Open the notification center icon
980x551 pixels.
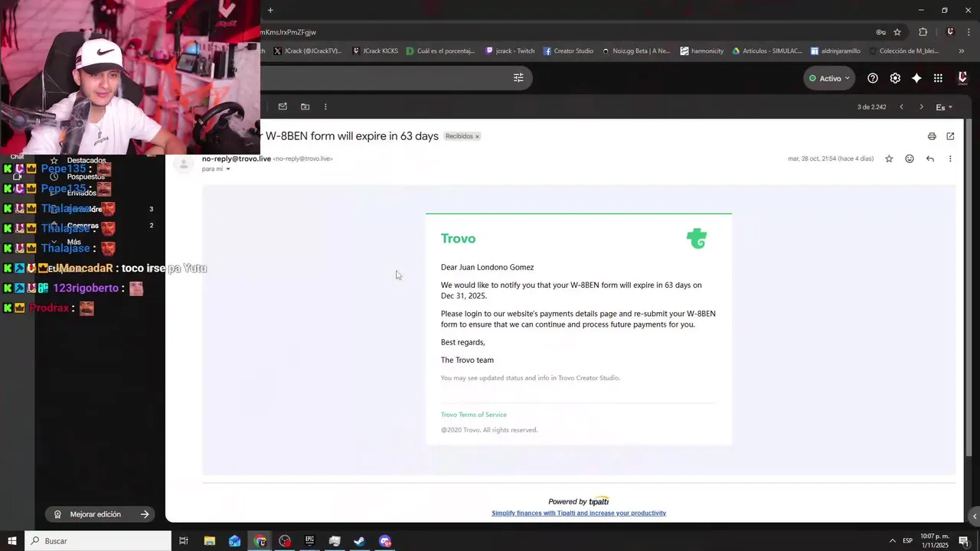click(964, 541)
